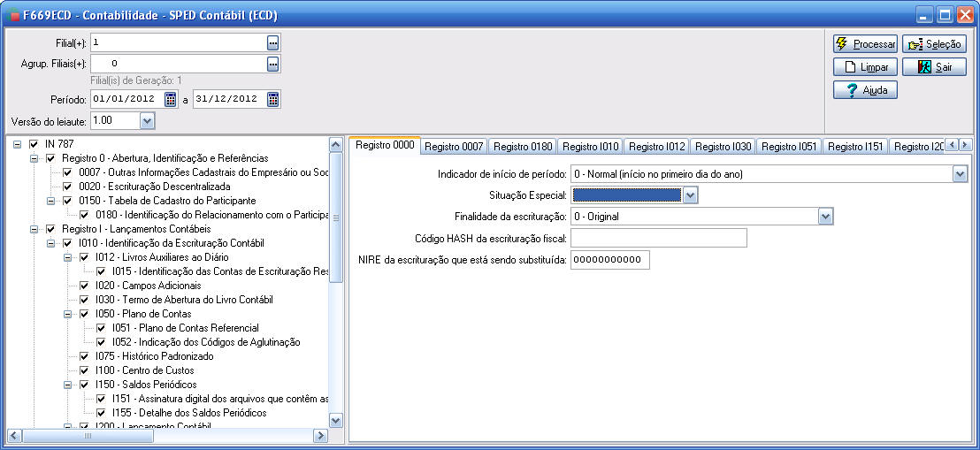
Task: Switch to Registro I151 tab
Action: tap(855, 147)
